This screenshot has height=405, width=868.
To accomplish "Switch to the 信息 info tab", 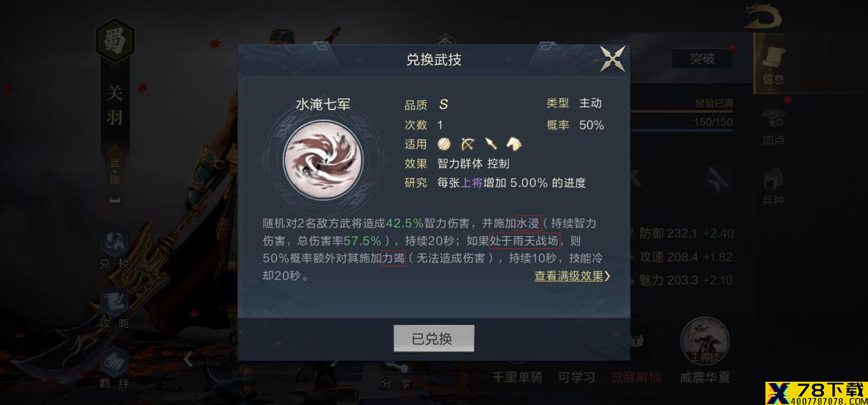I will (x=774, y=62).
